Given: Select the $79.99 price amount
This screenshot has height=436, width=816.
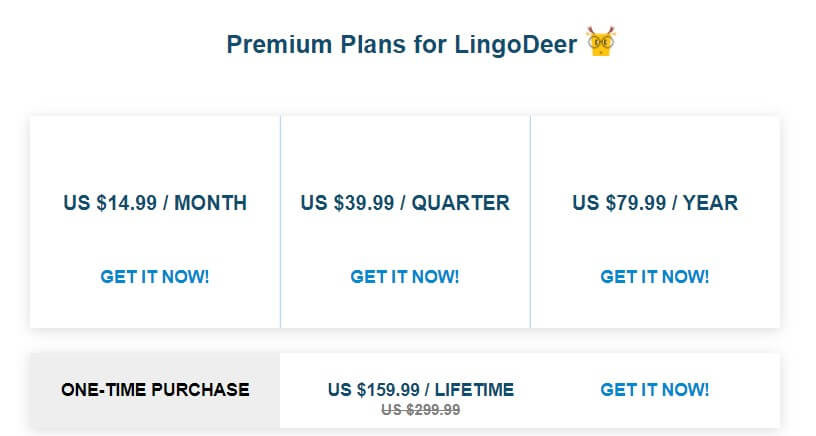Looking at the screenshot, I should [x=635, y=203].
